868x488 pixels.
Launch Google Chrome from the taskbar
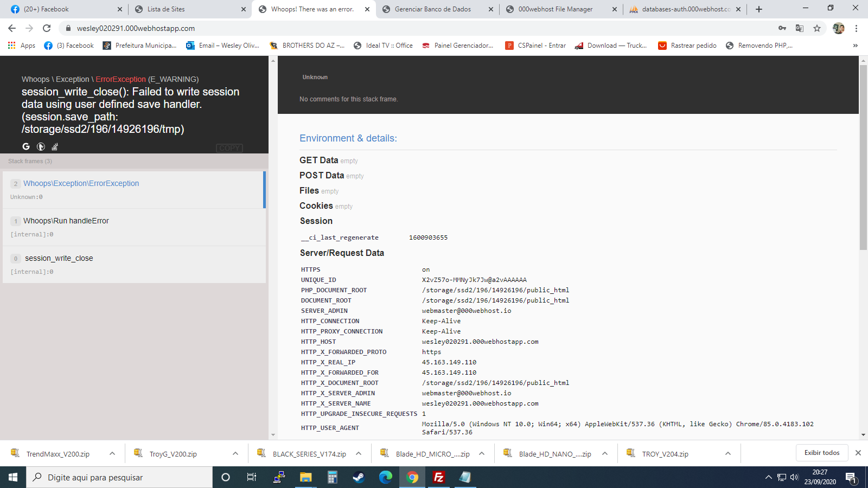tap(412, 477)
